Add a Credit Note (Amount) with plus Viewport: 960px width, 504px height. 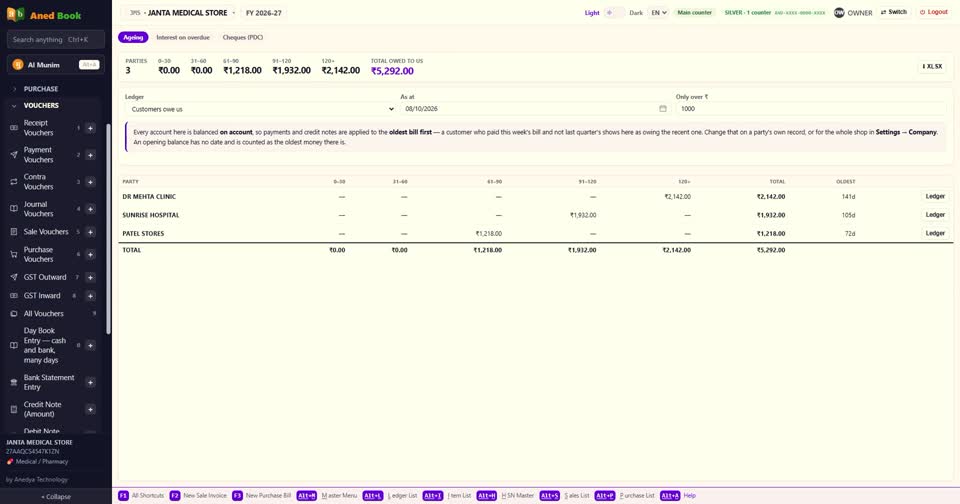[90, 409]
